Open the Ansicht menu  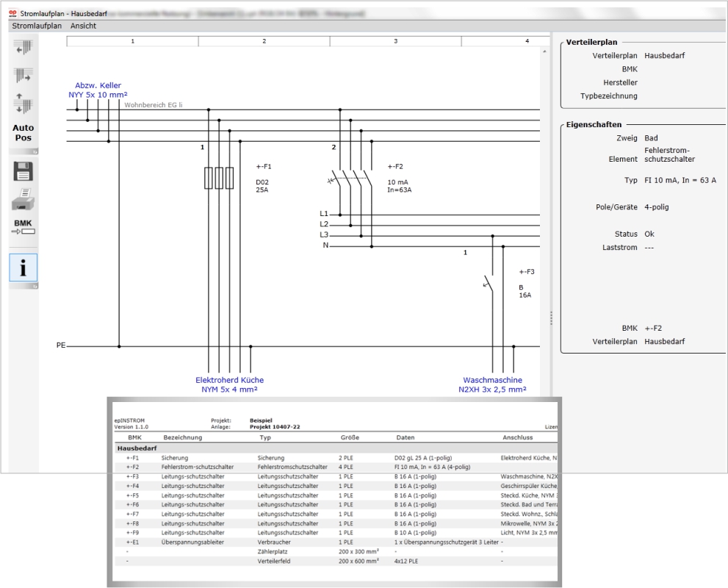click(x=84, y=26)
